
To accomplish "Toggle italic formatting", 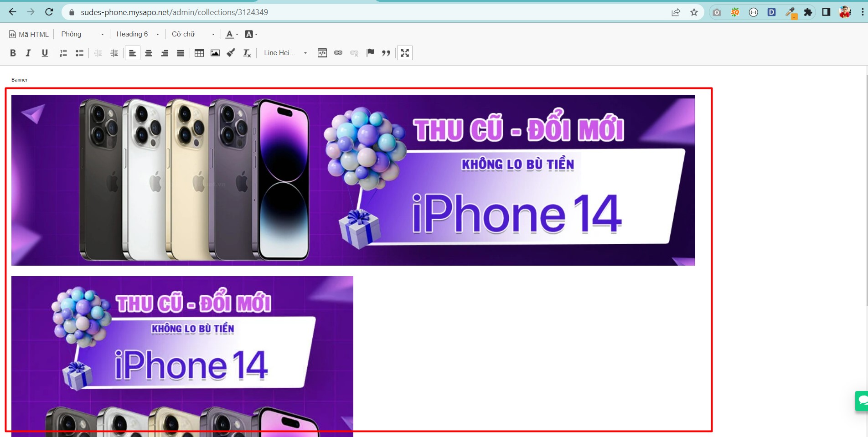I will (x=28, y=53).
